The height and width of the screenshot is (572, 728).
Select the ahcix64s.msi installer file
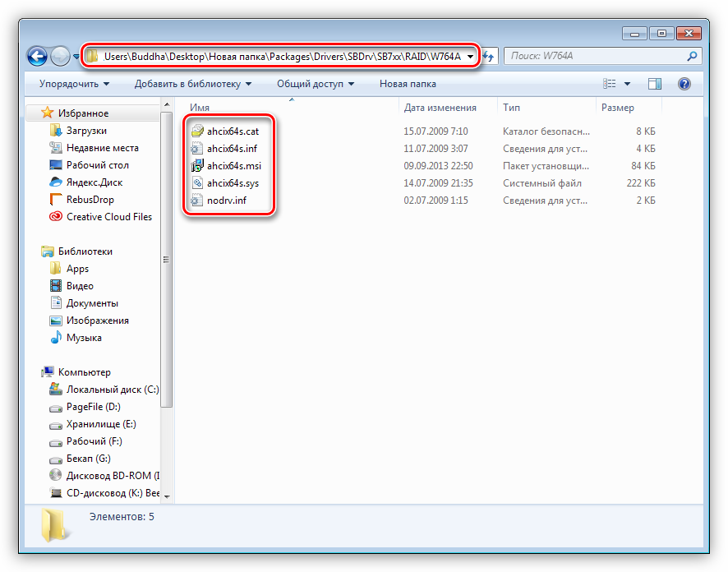click(233, 166)
